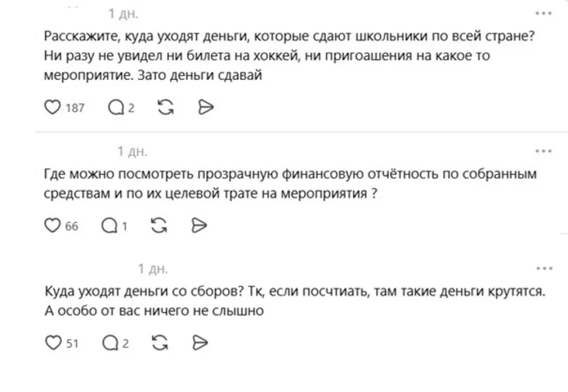Repost the comment with 51 likes
Image resolution: width=568 pixels, height=392 pixels.
click(x=161, y=342)
